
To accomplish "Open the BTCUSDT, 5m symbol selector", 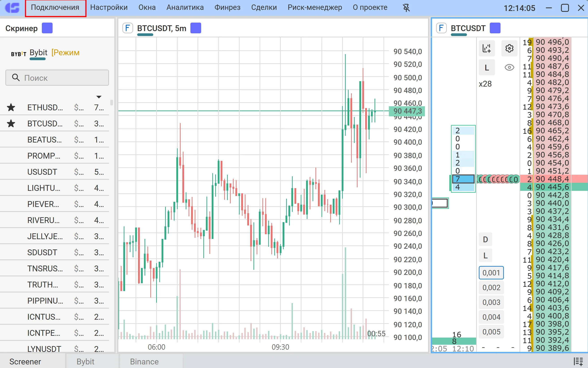I will (x=162, y=28).
